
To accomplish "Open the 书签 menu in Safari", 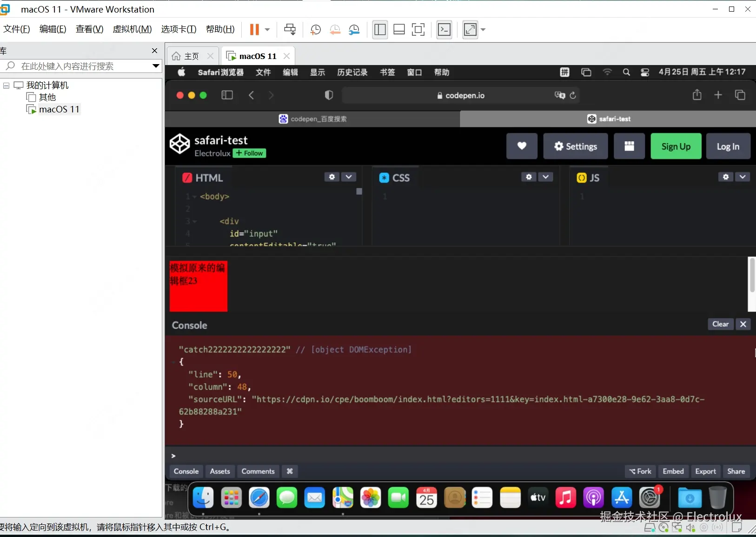I will [387, 72].
